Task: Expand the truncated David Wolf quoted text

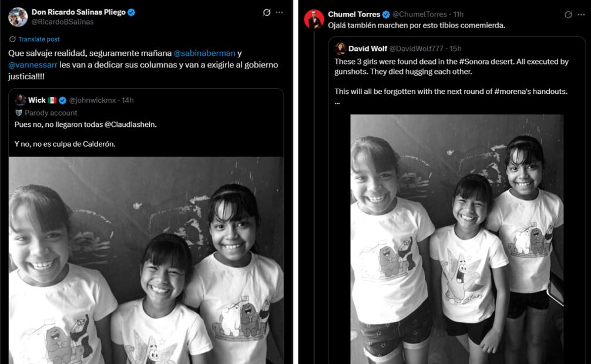Action: pos(337,102)
